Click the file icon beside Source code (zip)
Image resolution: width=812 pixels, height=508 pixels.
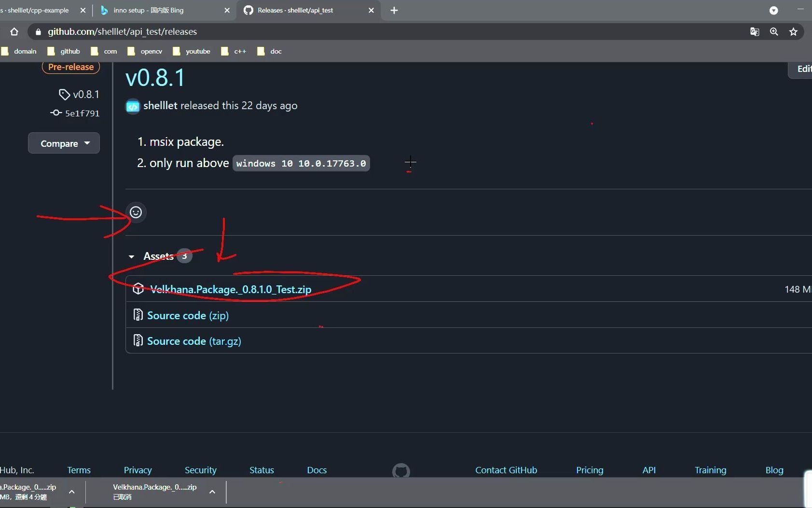coord(138,315)
